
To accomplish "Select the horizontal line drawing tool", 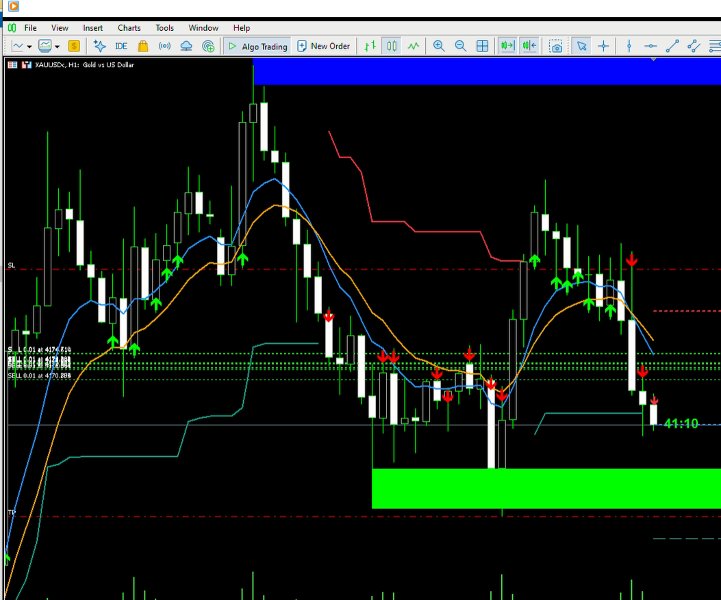I will (x=650, y=46).
